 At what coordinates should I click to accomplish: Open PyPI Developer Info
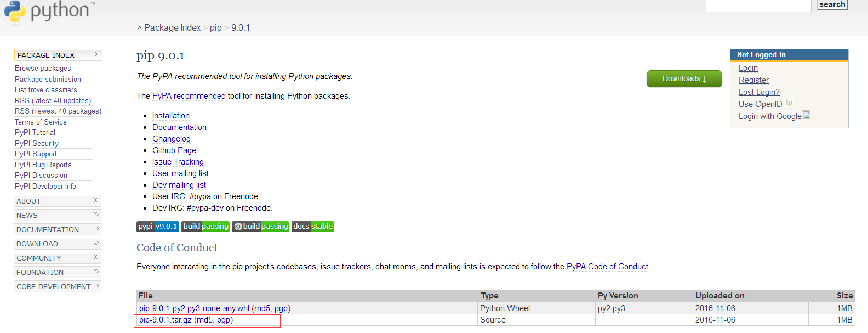[45, 186]
